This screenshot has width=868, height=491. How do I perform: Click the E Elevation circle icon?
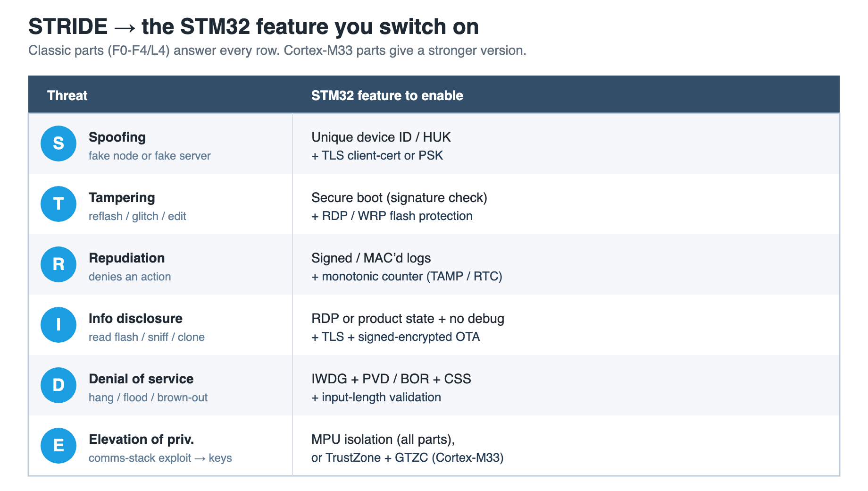[58, 446]
